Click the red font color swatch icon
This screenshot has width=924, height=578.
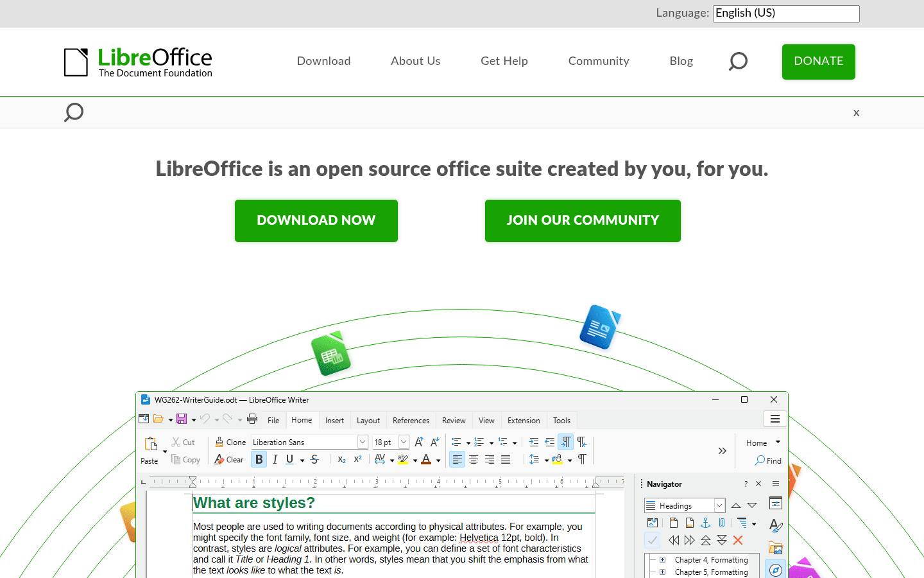426,459
